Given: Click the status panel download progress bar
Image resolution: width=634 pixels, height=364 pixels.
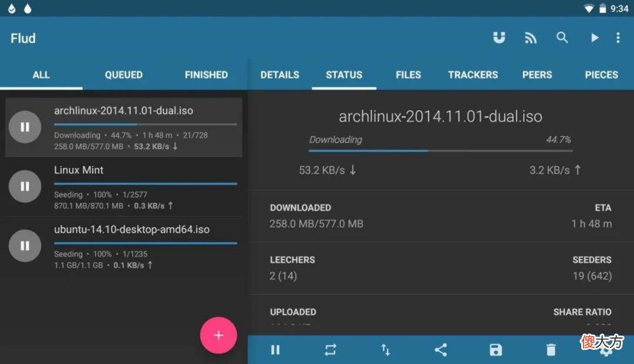Looking at the screenshot, I should [x=441, y=151].
